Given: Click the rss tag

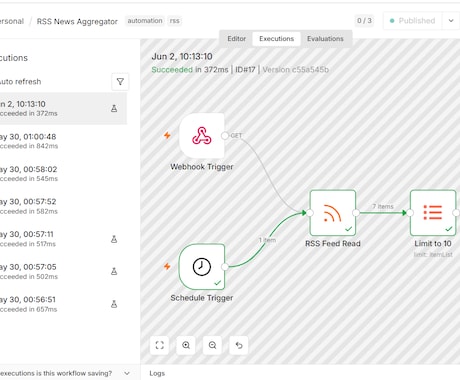Looking at the screenshot, I should (174, 21).
